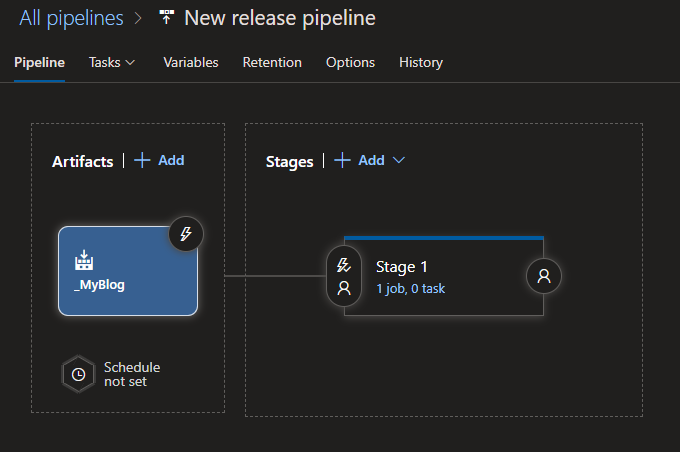Switch to the Pipeline tab

coord(39,62)
